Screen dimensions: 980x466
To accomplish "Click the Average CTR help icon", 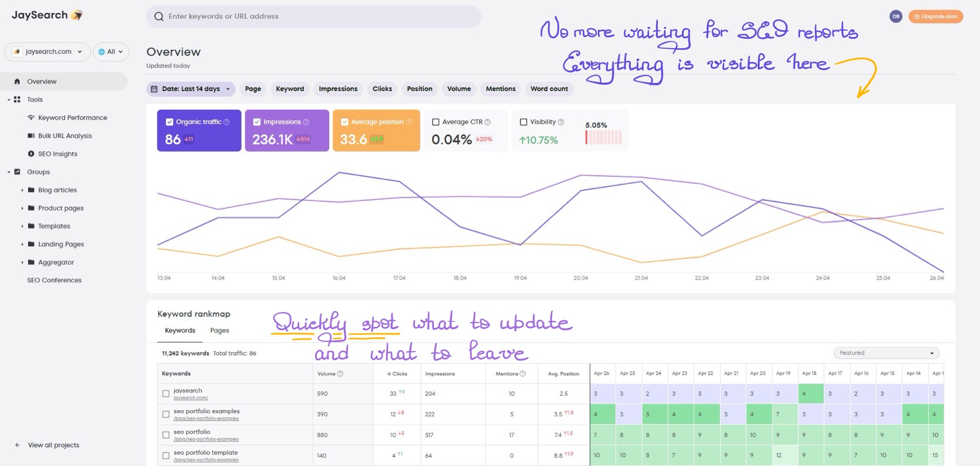I will point(487,122).
